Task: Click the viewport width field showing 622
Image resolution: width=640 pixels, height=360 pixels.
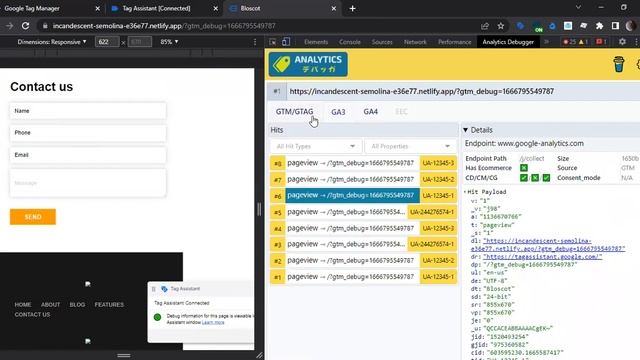Action: coord(107,42)
